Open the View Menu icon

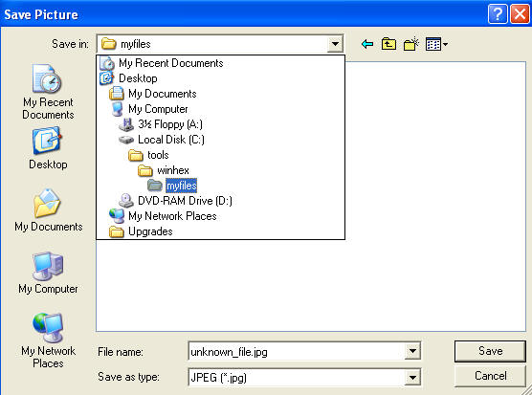436,44
